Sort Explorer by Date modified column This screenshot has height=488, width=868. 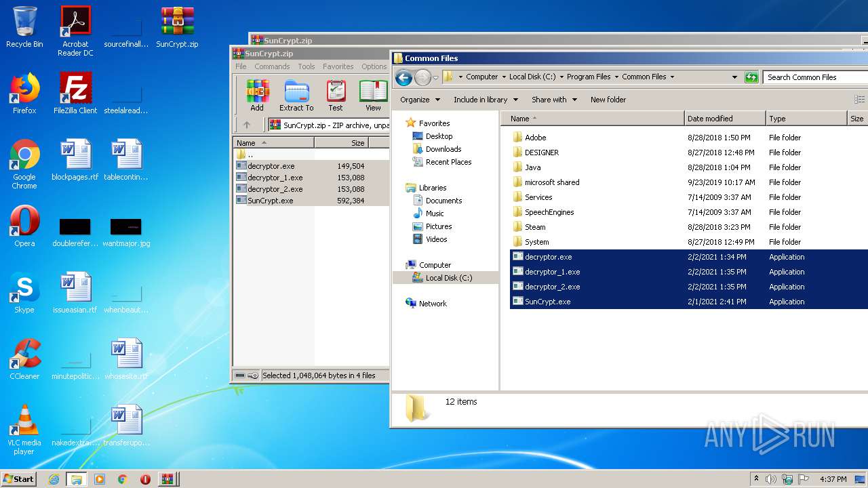725,119
